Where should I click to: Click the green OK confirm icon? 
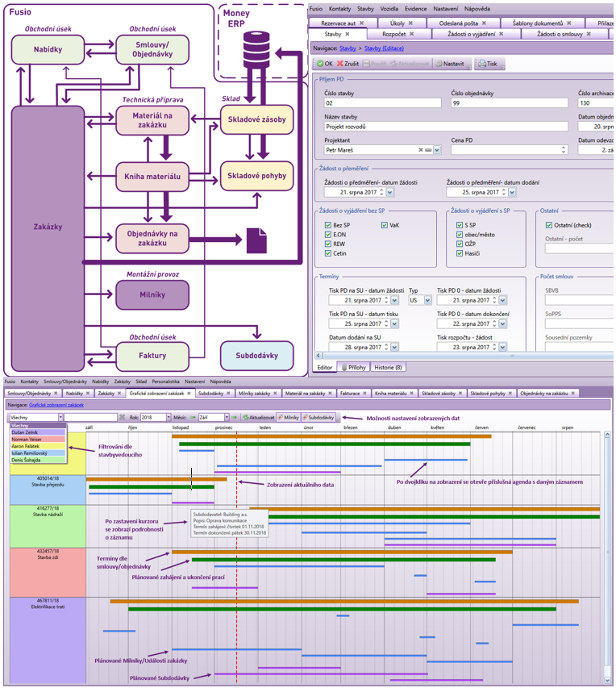tap(319, 63)
